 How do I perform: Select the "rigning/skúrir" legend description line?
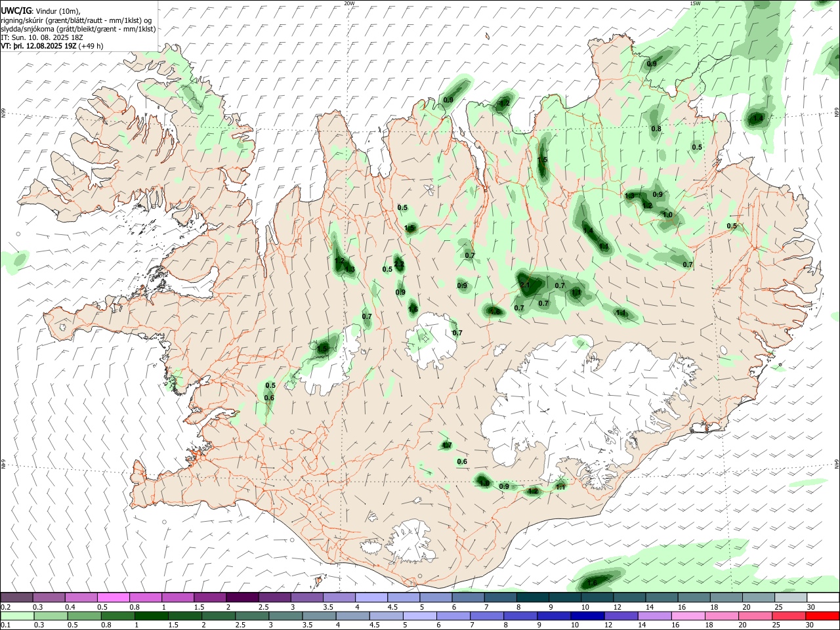(77, 20)
